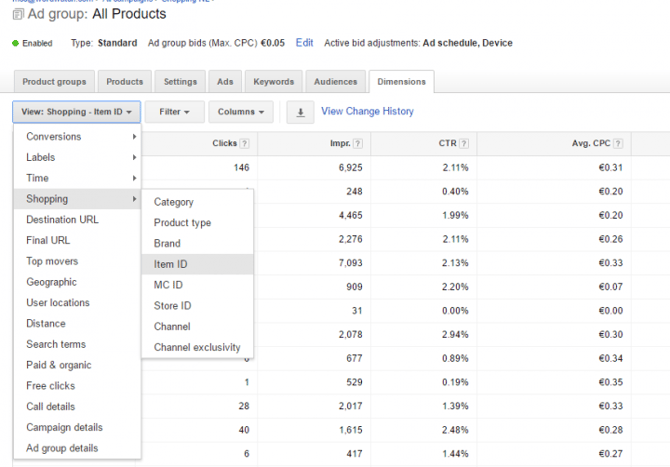
Task: Open the Audiences tab
Action: [x=335, y=82]
